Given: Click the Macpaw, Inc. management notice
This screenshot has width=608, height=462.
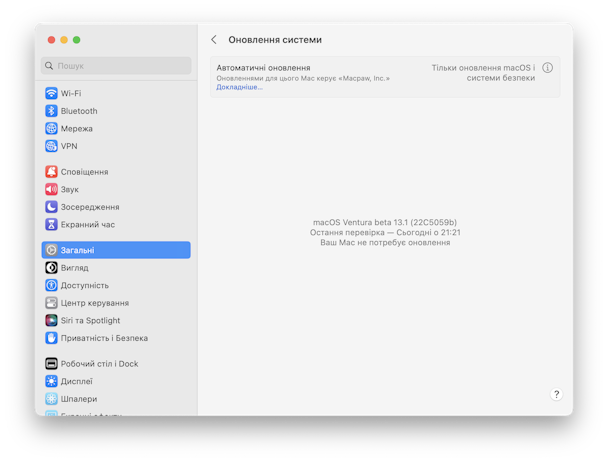Looking at the screenshot, I should pos(303,78).
